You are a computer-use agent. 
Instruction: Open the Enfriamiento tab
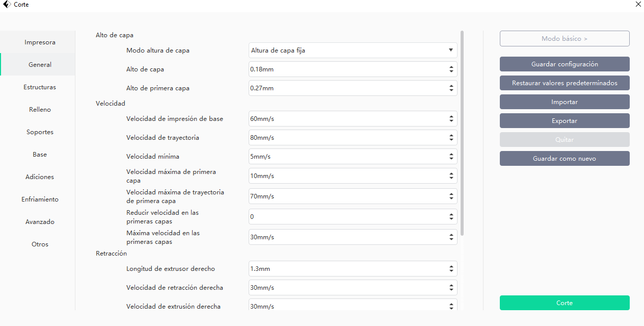click(40, 199)
